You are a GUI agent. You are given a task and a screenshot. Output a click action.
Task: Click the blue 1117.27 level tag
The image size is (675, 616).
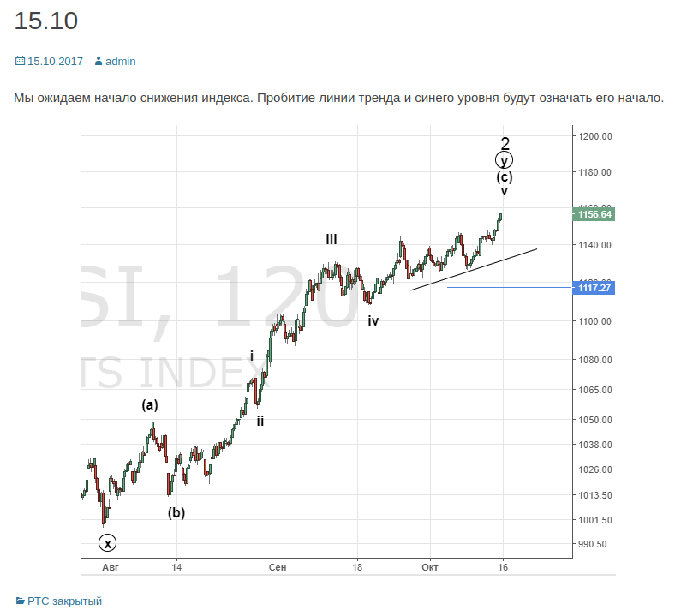coord(595,288)
